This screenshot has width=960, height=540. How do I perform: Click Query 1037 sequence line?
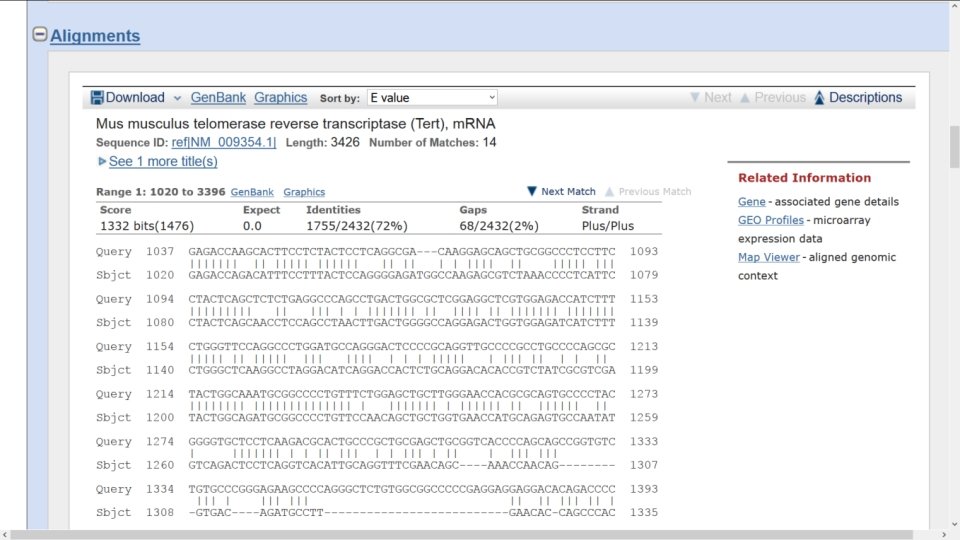pyautogui.click(x=377, y=252)
